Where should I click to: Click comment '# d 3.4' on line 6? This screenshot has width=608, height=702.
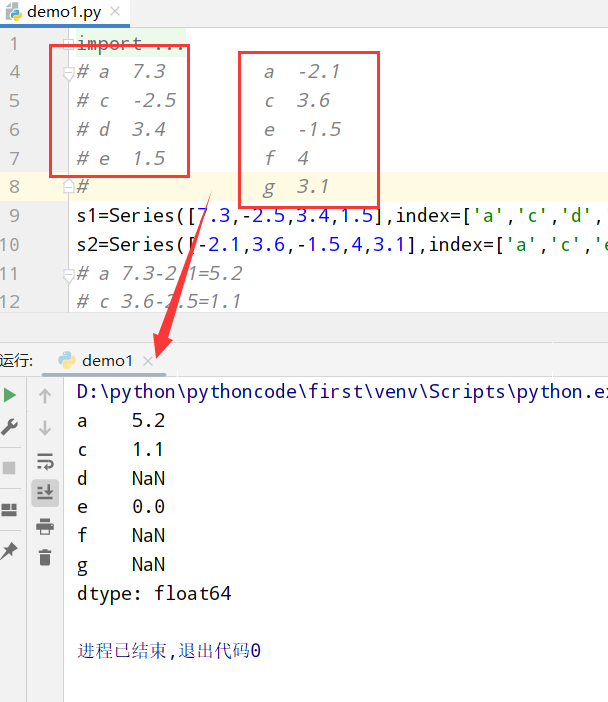point(121,129)
